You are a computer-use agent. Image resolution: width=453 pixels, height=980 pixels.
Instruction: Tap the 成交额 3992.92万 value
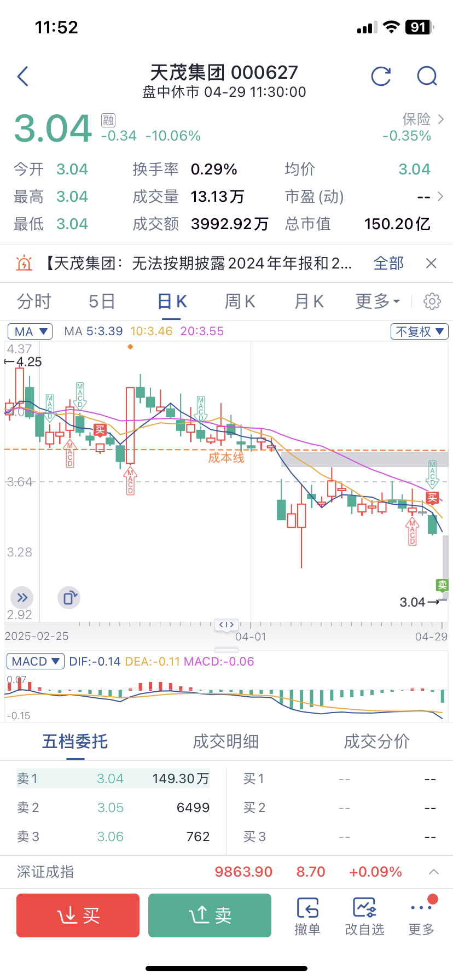point(230,224)
